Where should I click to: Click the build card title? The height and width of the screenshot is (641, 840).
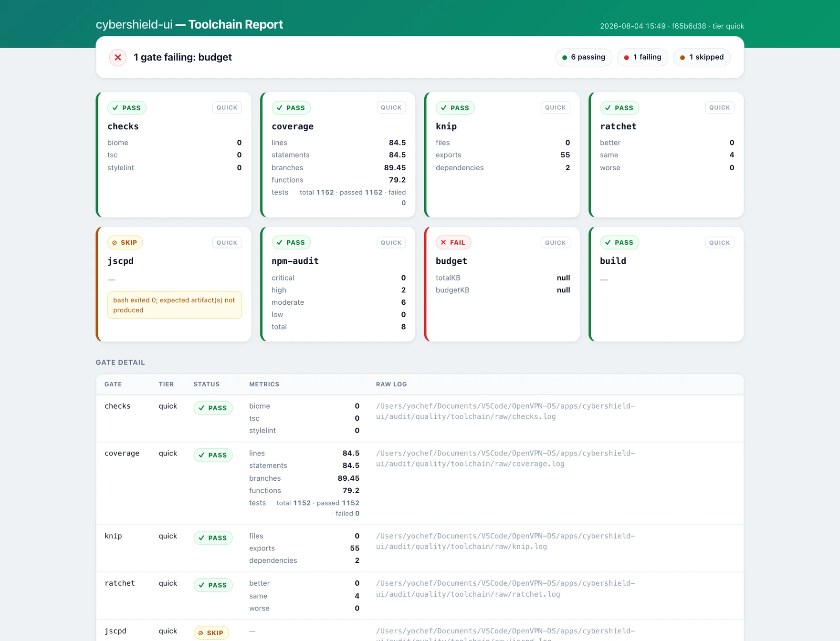613,261
